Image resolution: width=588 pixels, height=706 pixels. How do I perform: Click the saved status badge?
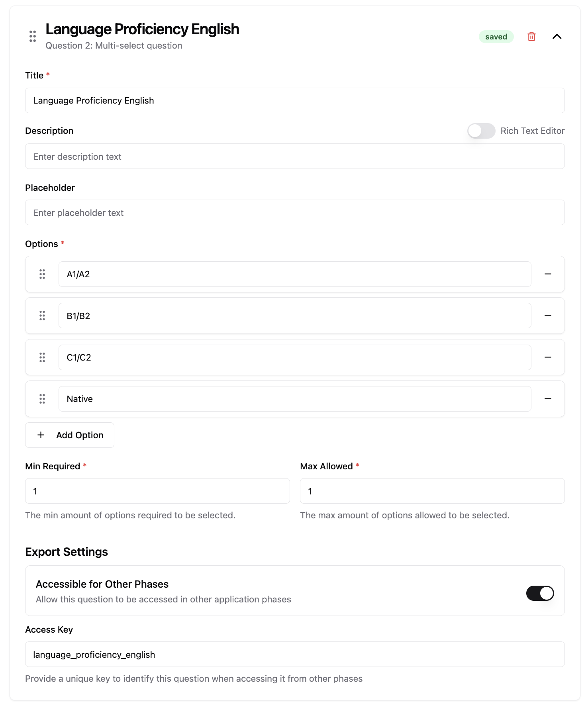pos(496,36)
